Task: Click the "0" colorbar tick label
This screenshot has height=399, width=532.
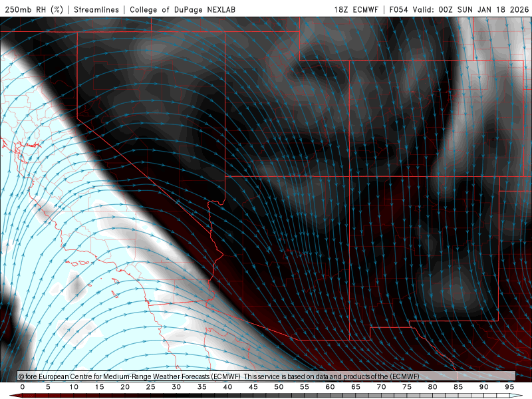Action: tap(23, 387)
